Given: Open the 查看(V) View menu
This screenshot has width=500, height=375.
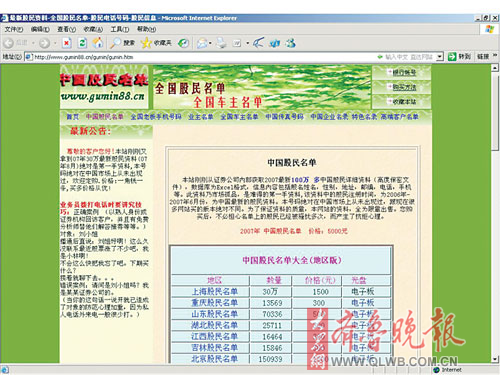Looking at the screenshot, I should [x=67, y=29].
